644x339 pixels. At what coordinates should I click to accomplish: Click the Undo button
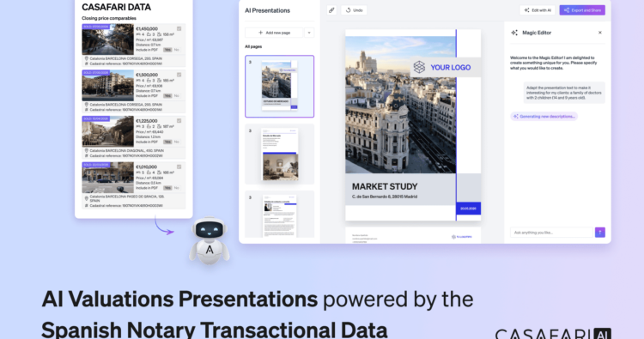pos(354,10)
